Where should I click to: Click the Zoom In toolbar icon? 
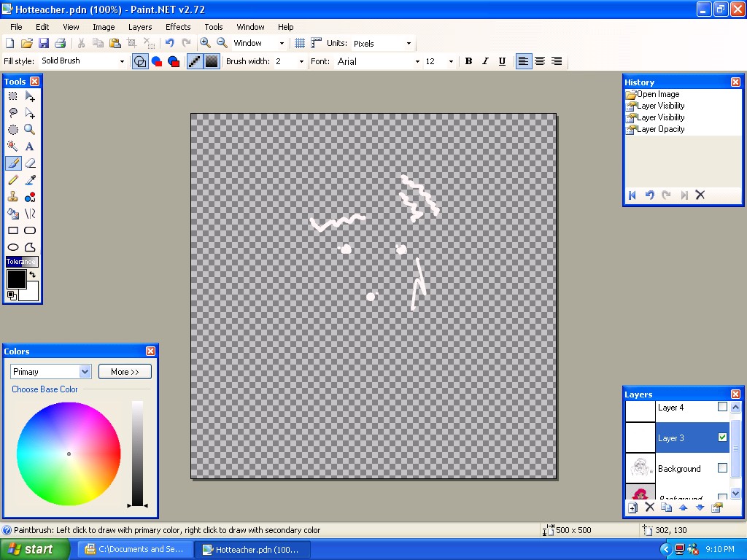(x=205, y=43)
